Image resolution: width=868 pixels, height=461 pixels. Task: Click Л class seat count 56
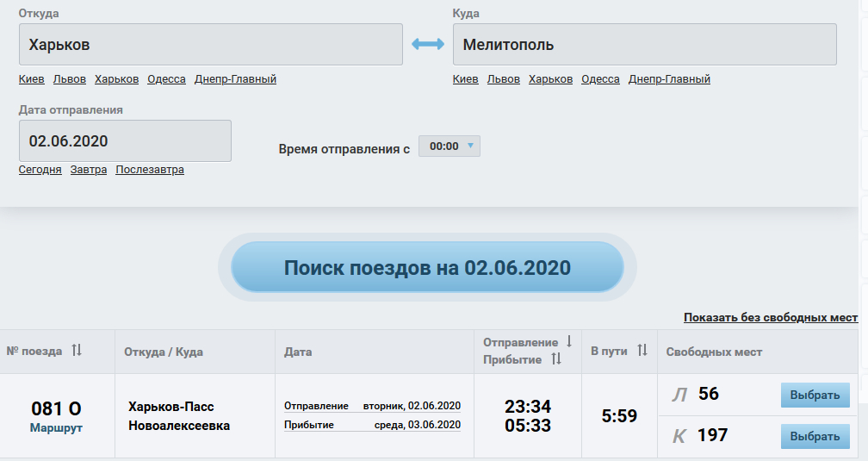[709, 394]
